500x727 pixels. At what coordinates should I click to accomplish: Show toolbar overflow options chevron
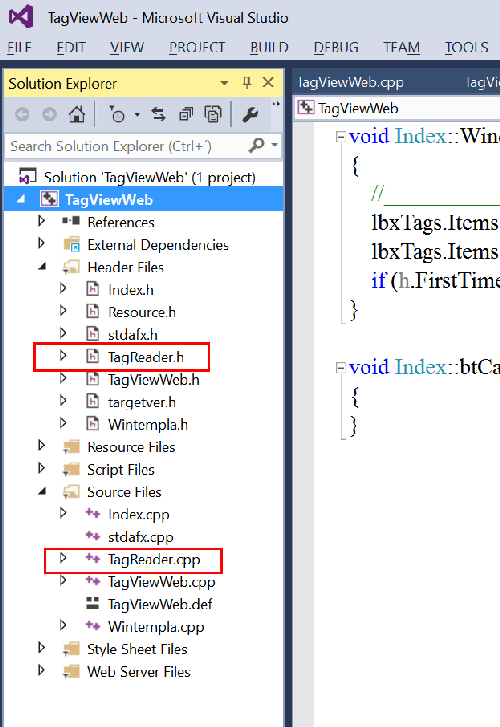tap(276, 104)
